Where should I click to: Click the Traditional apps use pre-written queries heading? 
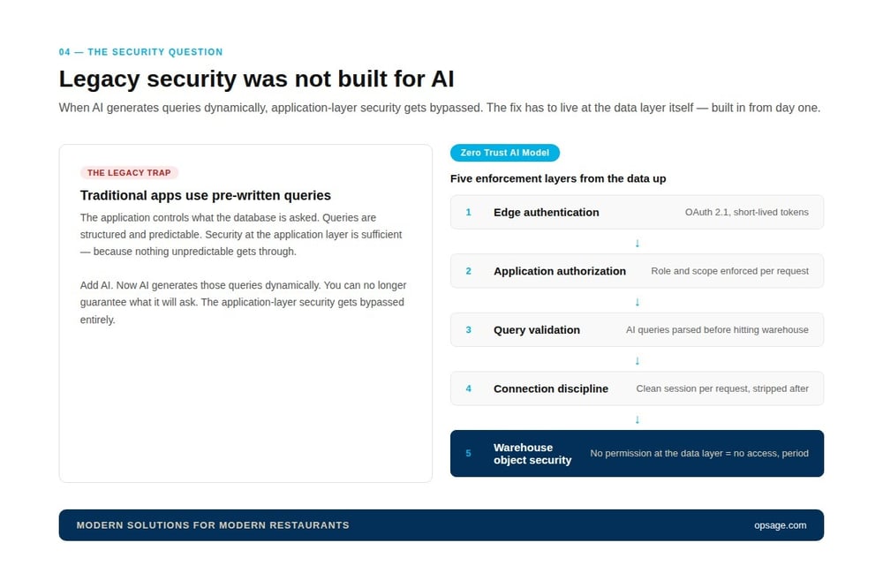point(206,195)
